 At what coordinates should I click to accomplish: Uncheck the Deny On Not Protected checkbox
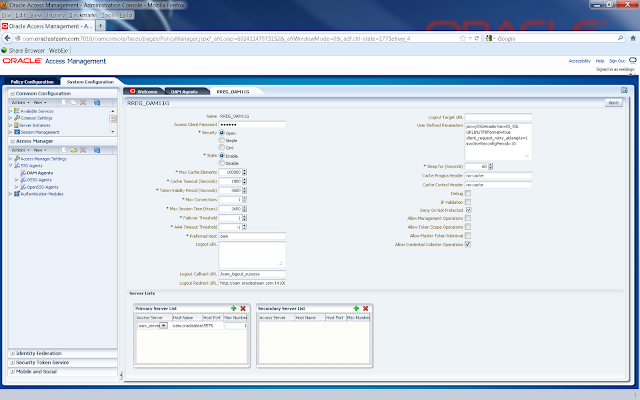point(468,210)
